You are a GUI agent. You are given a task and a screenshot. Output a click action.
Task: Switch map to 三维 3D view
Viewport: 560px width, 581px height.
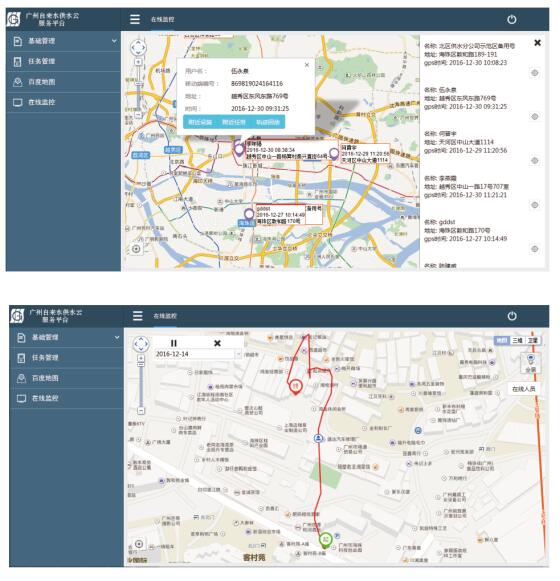tap(517, 341)
